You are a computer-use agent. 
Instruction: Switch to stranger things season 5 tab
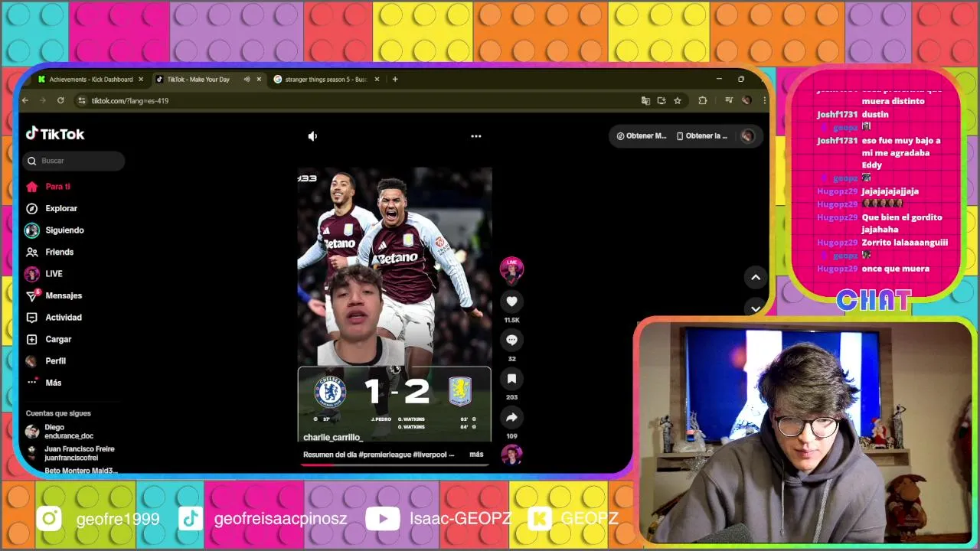(325, 79)
